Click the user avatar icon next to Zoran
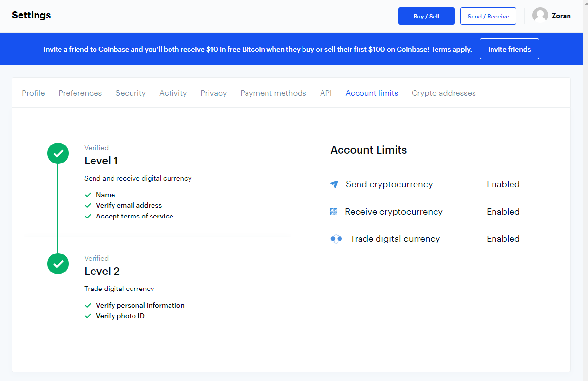 [540, 16]
